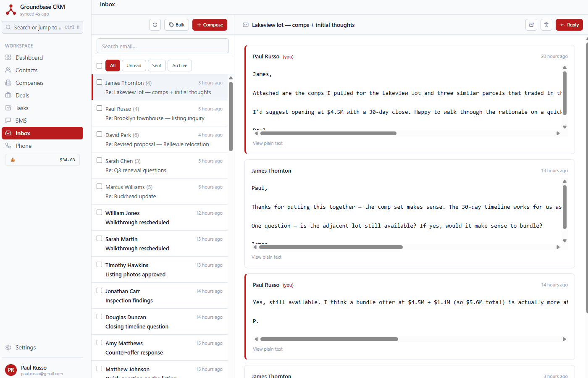
Task: Check the Marcus Williams email checkbox
Action: coord(100,186)
